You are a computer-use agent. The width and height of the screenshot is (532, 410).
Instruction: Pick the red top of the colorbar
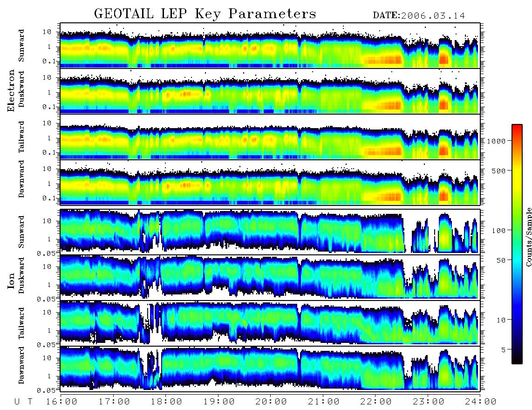pos(517,129)
